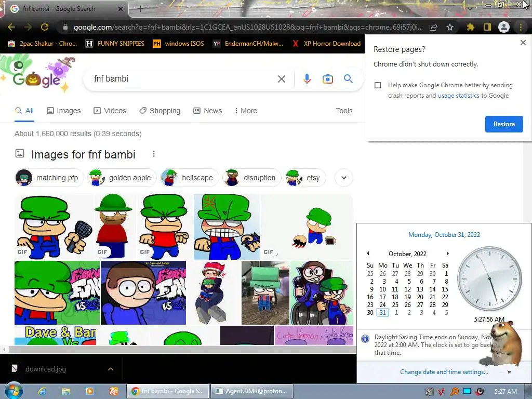
Task: Open the Chrome profile avatar
Action: click(504, 27)
